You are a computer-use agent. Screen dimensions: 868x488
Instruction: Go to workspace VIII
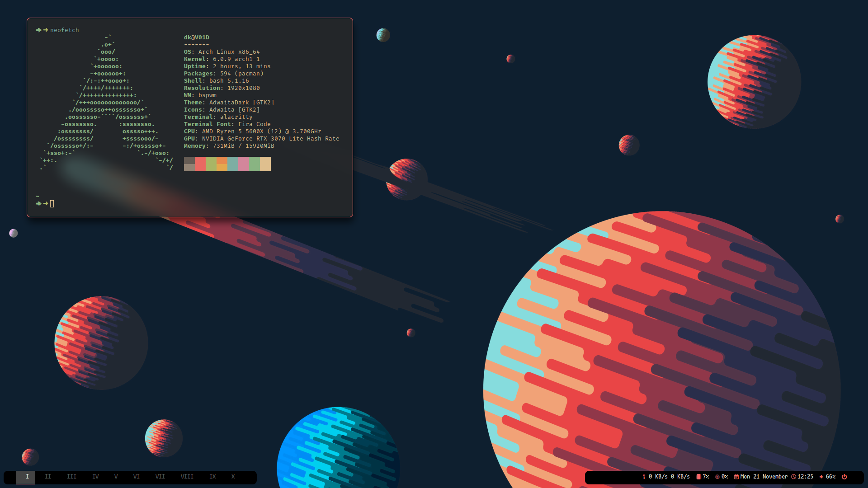point(187,477)
